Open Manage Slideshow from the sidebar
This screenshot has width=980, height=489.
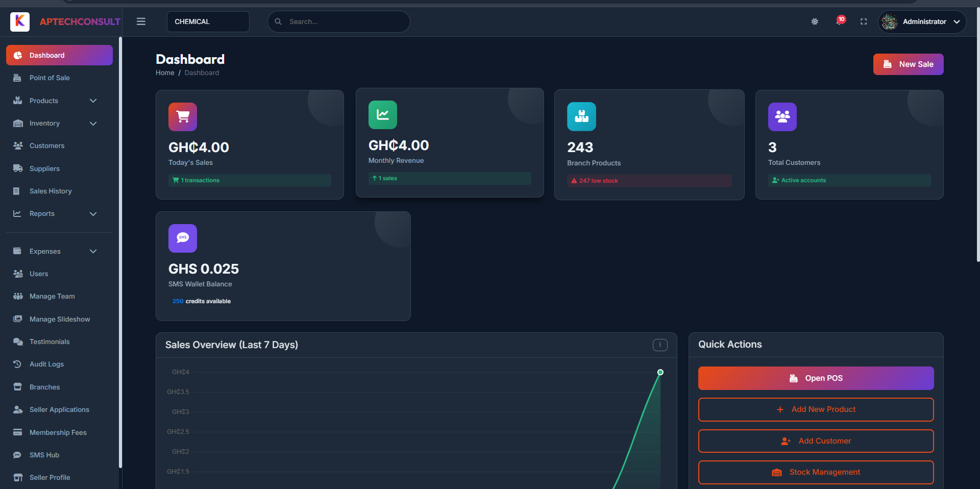coord(59,319)
